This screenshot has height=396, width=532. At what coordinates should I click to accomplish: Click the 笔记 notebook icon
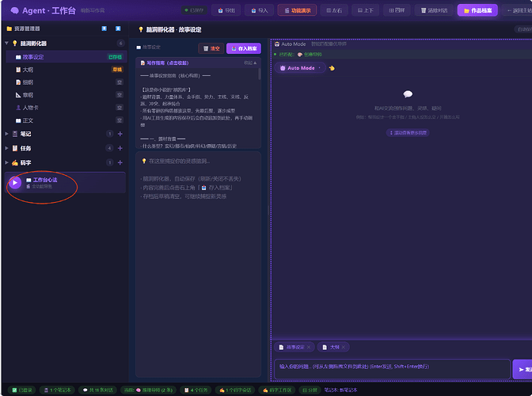[x=15, y=134]
